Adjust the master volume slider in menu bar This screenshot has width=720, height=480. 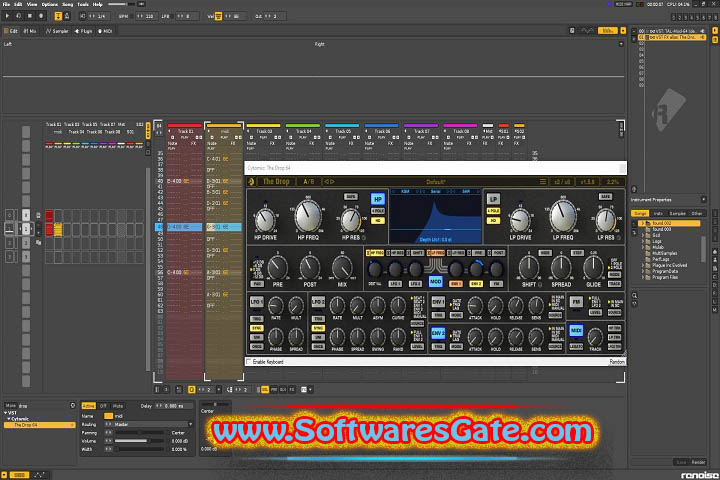[x=120, y=4]
